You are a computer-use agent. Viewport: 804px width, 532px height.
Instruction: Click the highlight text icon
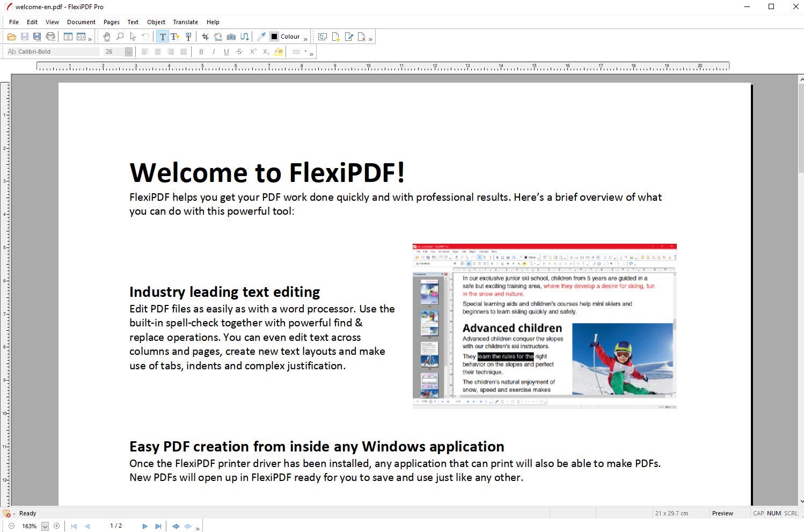(279, 52)
